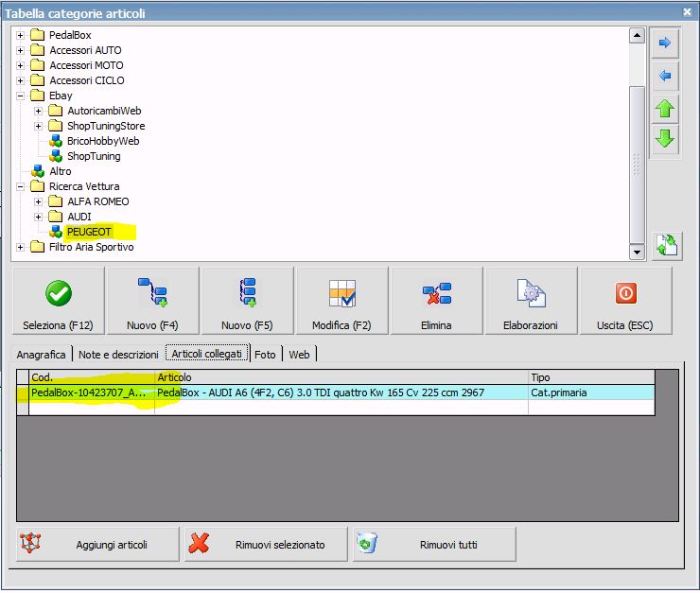The width and height of the screenshot is (700, 593).
Task: Select the PEUGEOT category
Action: (89, 232)
